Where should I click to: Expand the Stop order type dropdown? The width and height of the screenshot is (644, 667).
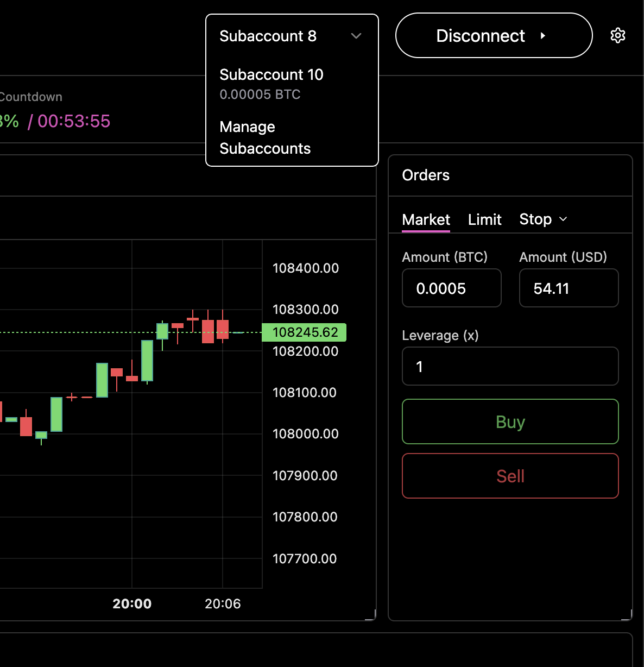(543, 219)
